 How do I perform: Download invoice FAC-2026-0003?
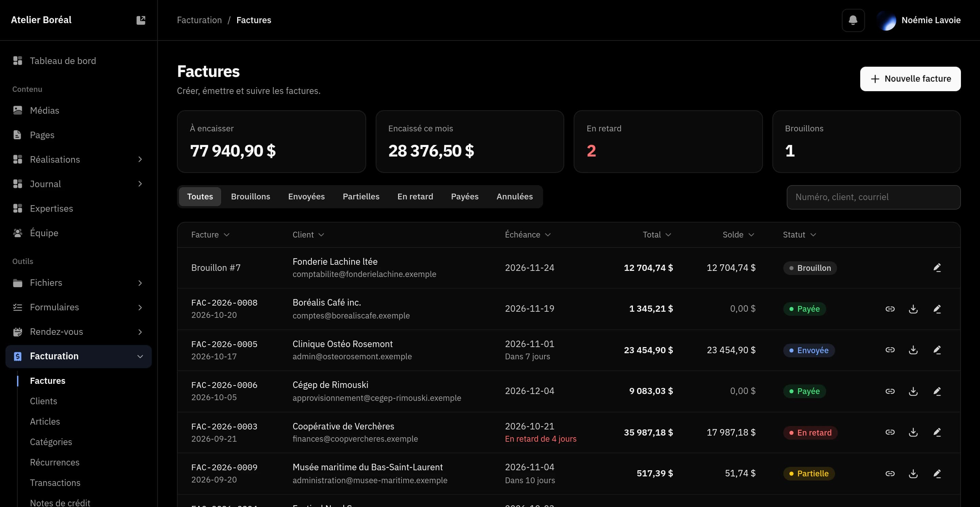click(x=913, y=432)
